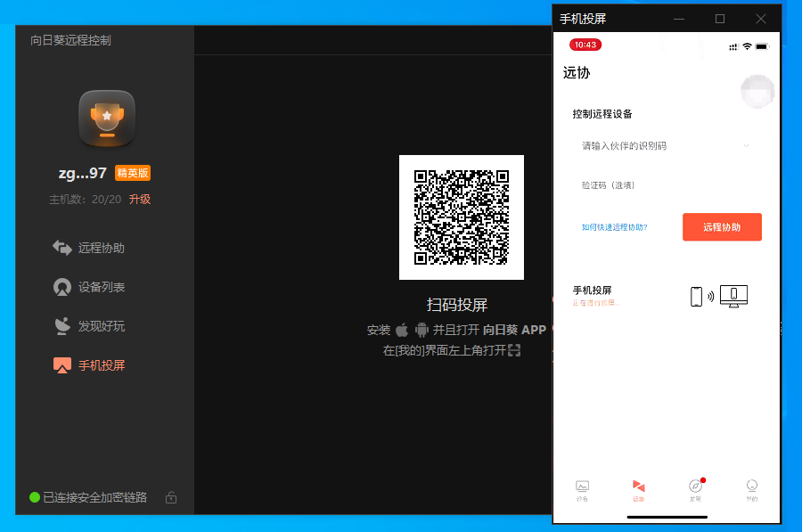This screenshot has height=532, width=802.
Task: Click the Wi-Fi icon in phone status bar
Action: 748,46
